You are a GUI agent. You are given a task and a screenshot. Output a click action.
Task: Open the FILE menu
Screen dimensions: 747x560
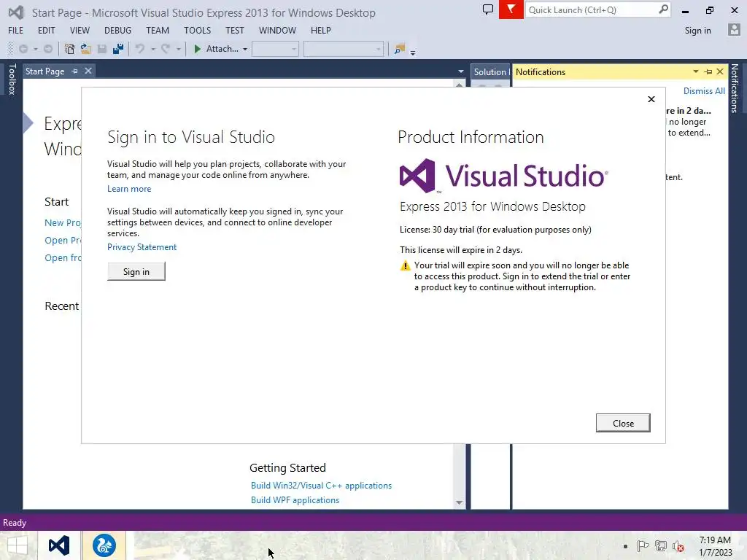pos(16,30)
